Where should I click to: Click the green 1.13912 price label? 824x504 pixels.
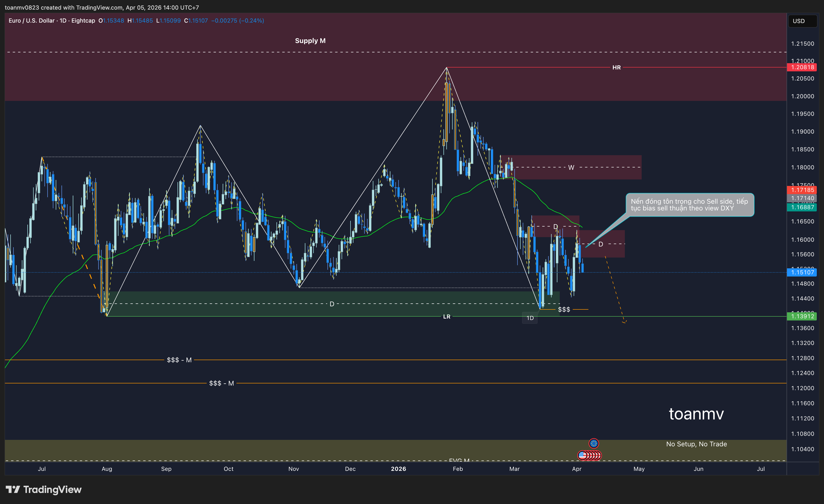tap(802, 316)
